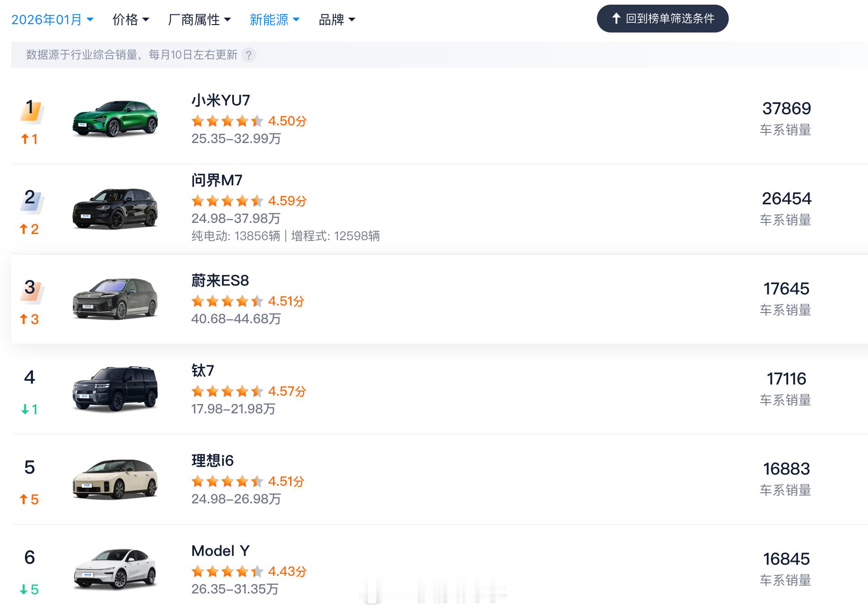
Task: Click the help question mark icon
Action: [249, 55]
